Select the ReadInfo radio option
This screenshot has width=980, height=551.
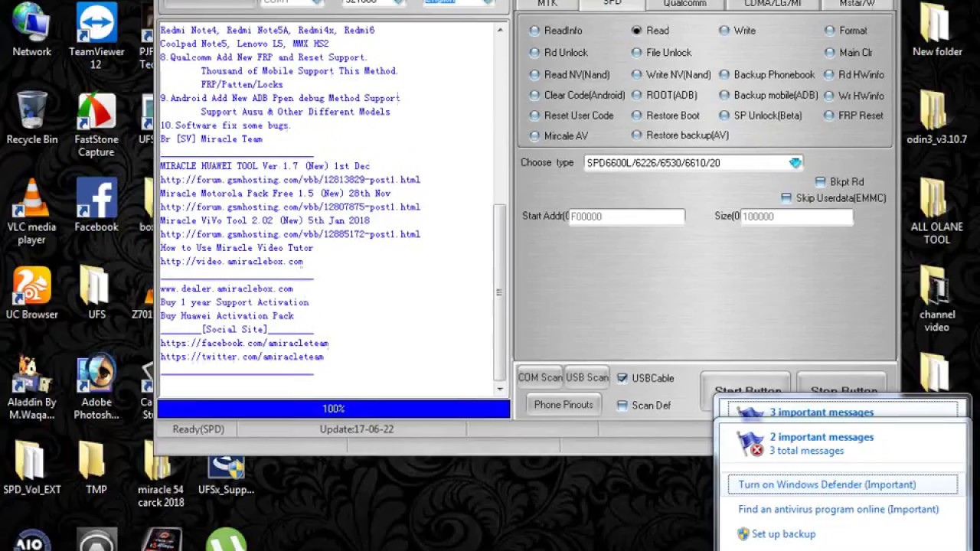(534, 31)
